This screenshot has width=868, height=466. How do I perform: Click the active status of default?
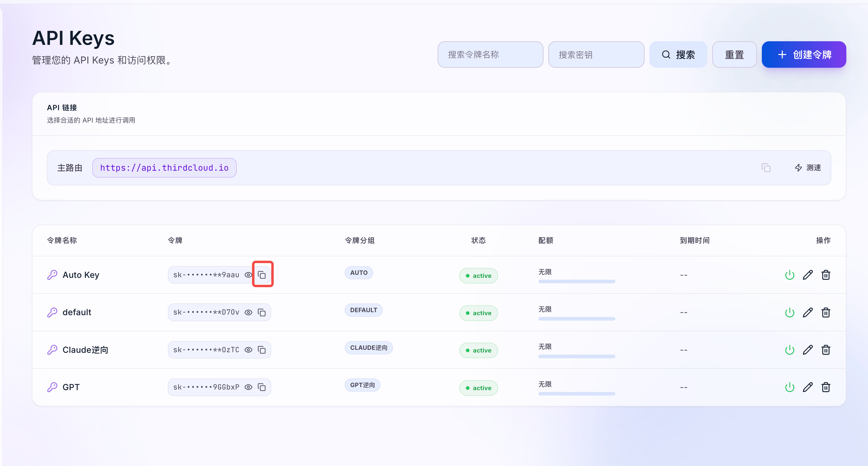[479, 313]
